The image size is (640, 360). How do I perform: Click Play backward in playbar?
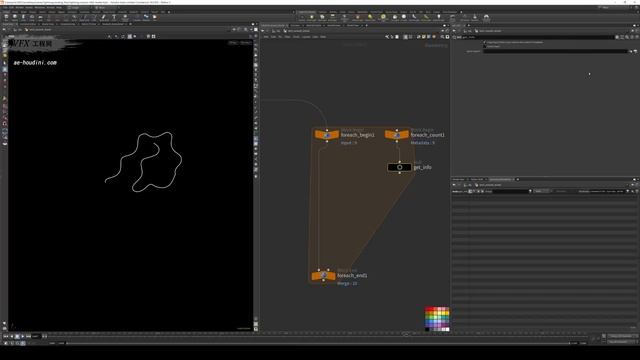[11, 336]
